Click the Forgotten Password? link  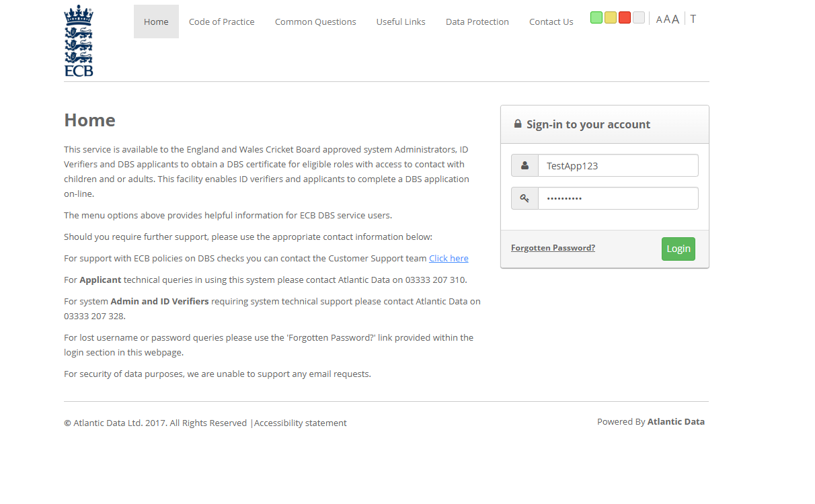point(553,248)
